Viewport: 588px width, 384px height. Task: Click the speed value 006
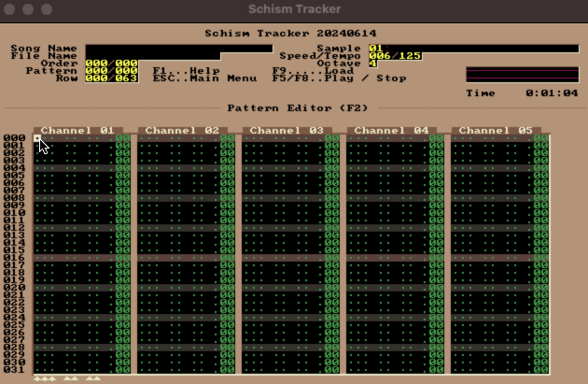pos(380,56)
